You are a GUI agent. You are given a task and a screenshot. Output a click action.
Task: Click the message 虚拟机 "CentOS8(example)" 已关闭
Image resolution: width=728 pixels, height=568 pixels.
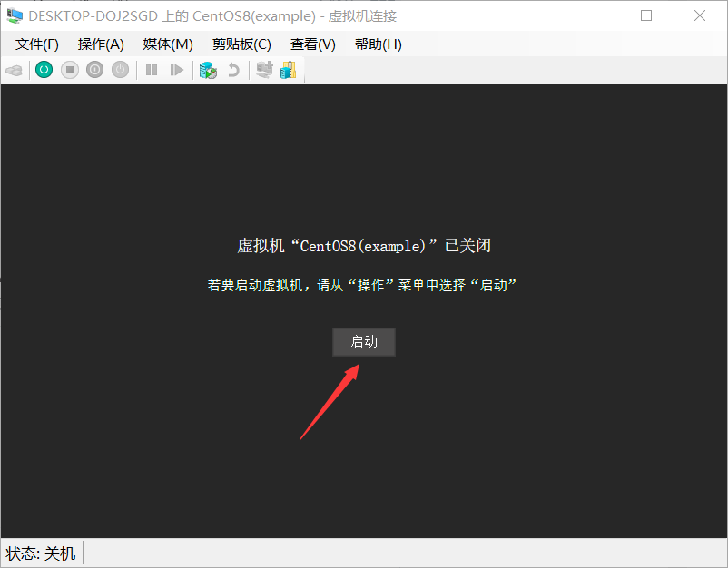364,246
